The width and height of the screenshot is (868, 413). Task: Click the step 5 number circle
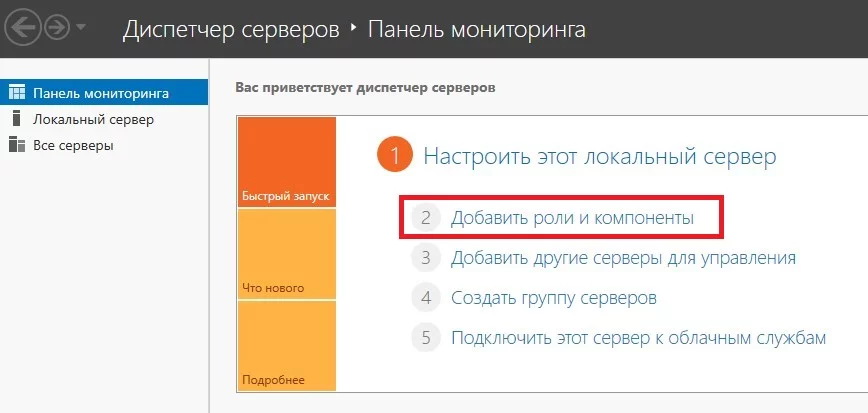coord(426,338)
